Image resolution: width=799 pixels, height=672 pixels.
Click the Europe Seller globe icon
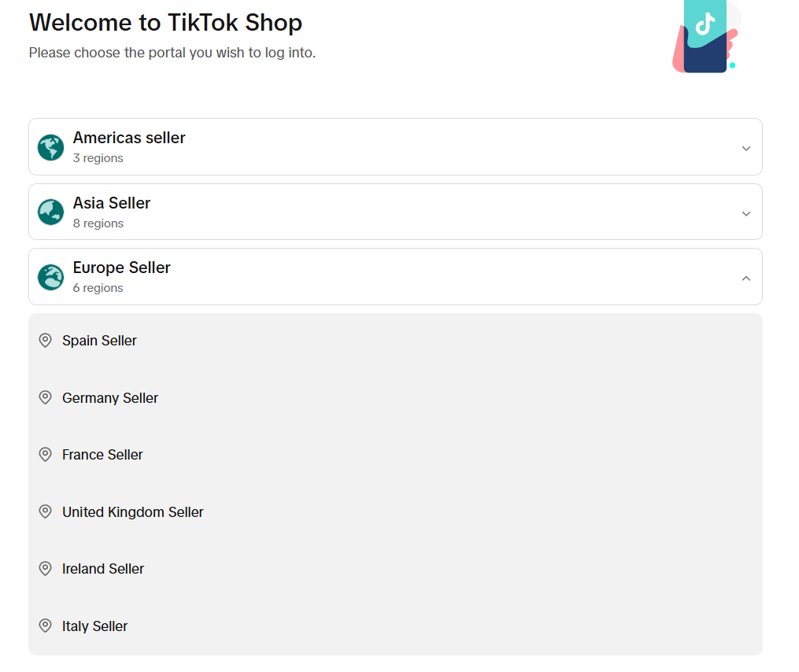click(x=51, y=277)
